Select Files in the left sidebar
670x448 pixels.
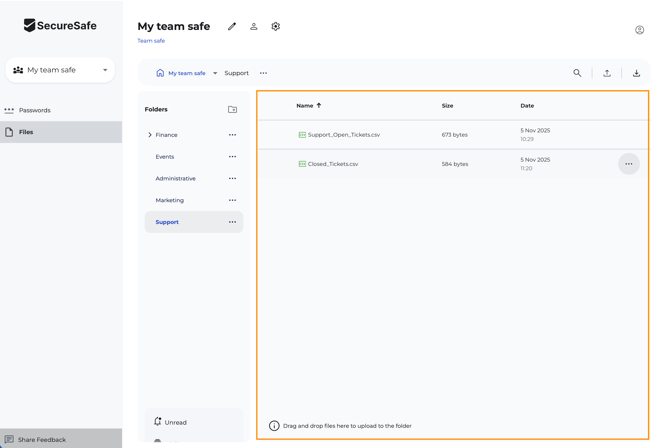coord(26,132)
